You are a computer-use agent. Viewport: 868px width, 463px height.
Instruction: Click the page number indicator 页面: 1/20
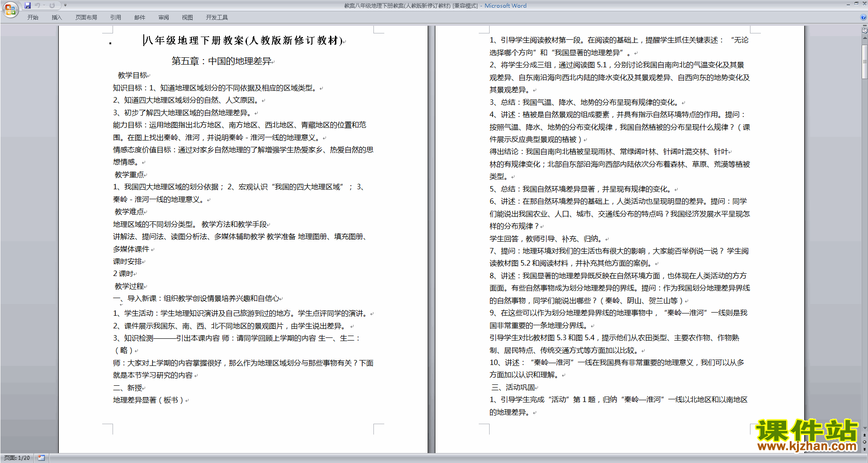coord(17,458)
